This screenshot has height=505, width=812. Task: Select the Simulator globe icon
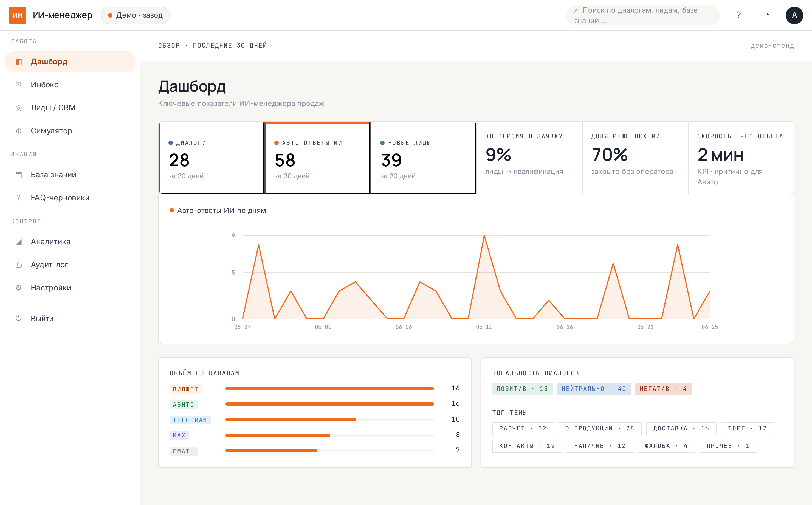tap(19, 131)
